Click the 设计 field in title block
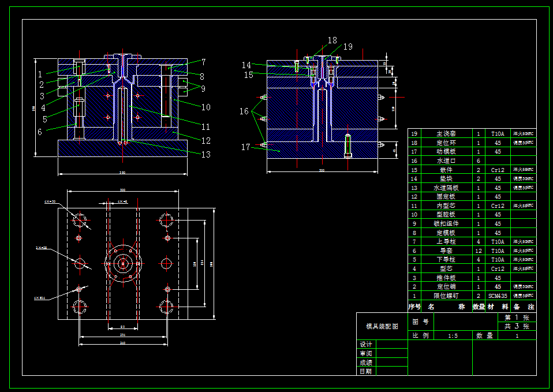The width and height of the screenshot is (553, 392). 366,345
